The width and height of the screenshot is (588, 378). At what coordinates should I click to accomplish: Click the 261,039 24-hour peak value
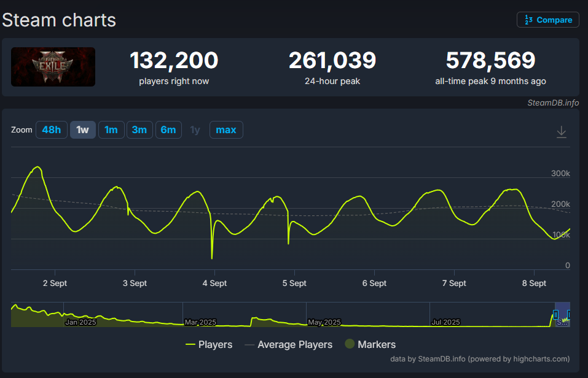pyautogui.click(x=332, y=60)
